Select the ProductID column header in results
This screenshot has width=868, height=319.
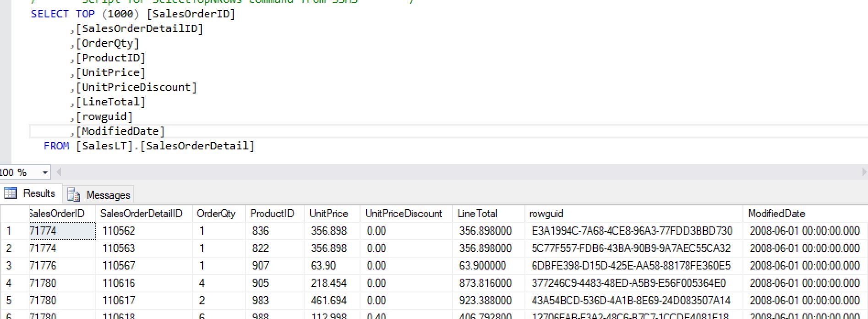pos(275,214)
